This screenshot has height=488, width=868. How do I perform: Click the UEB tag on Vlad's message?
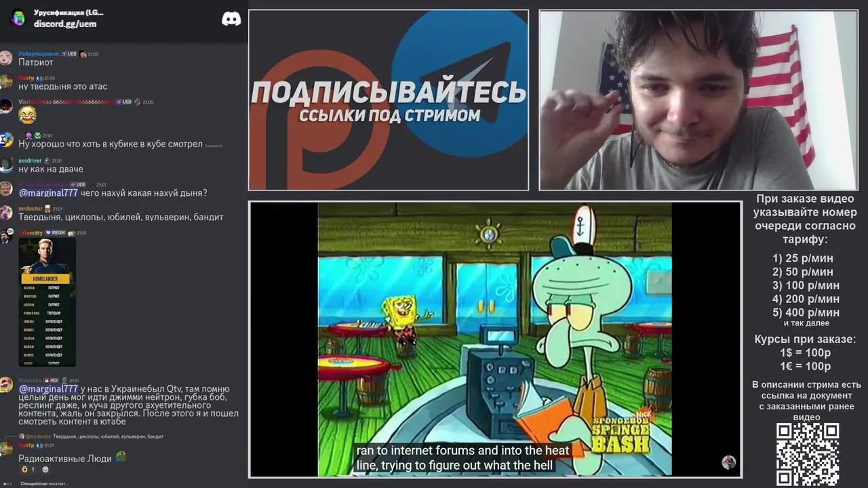[123, 102]
